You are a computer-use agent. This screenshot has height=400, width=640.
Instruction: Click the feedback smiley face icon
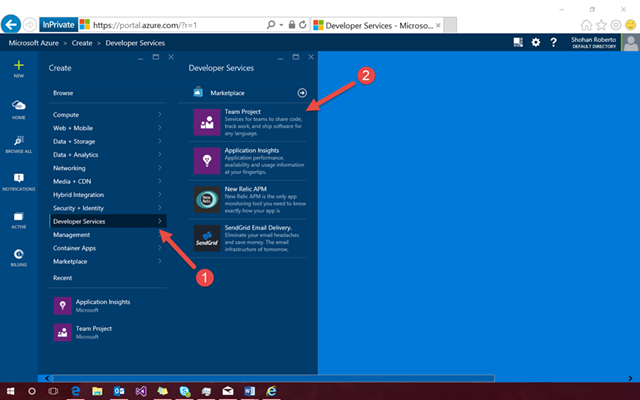631,25
